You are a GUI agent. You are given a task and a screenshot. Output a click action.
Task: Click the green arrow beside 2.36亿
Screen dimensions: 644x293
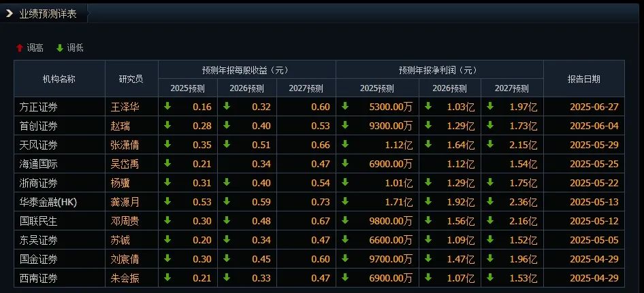tap(490, 201)
